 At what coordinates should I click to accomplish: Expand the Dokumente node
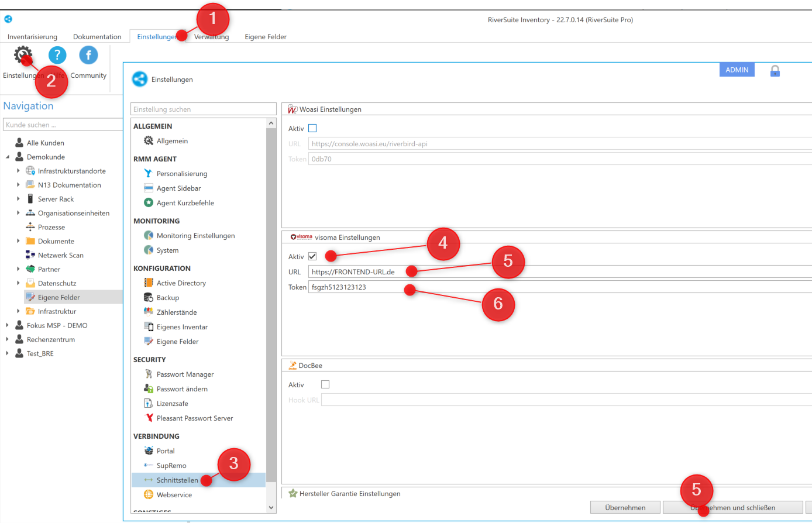coord(18,241)
